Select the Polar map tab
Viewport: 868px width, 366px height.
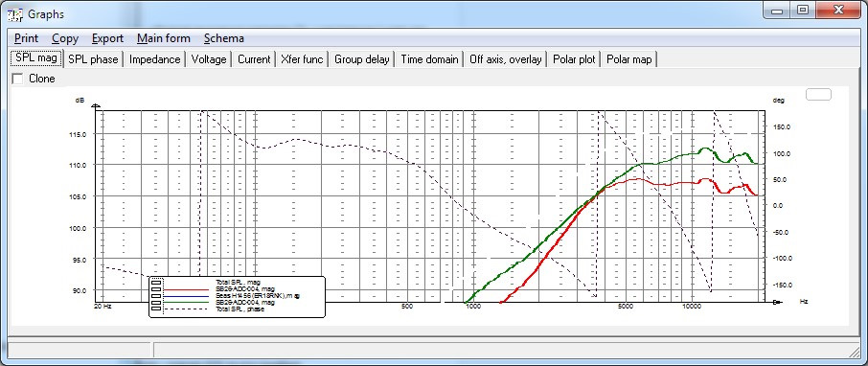click(x=629, y=59)
